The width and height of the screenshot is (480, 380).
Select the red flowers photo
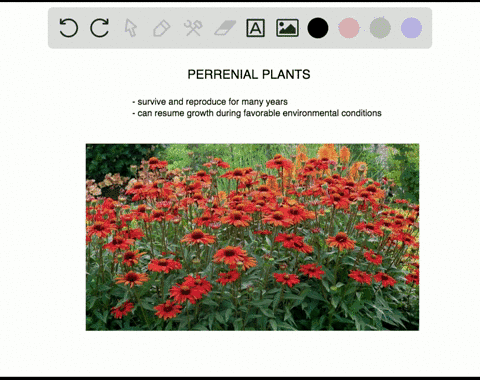252,237
